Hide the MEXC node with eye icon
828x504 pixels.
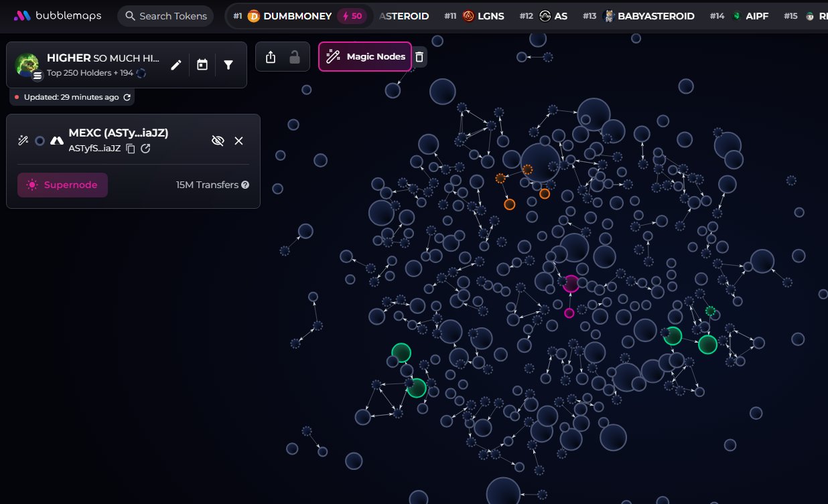217,141
